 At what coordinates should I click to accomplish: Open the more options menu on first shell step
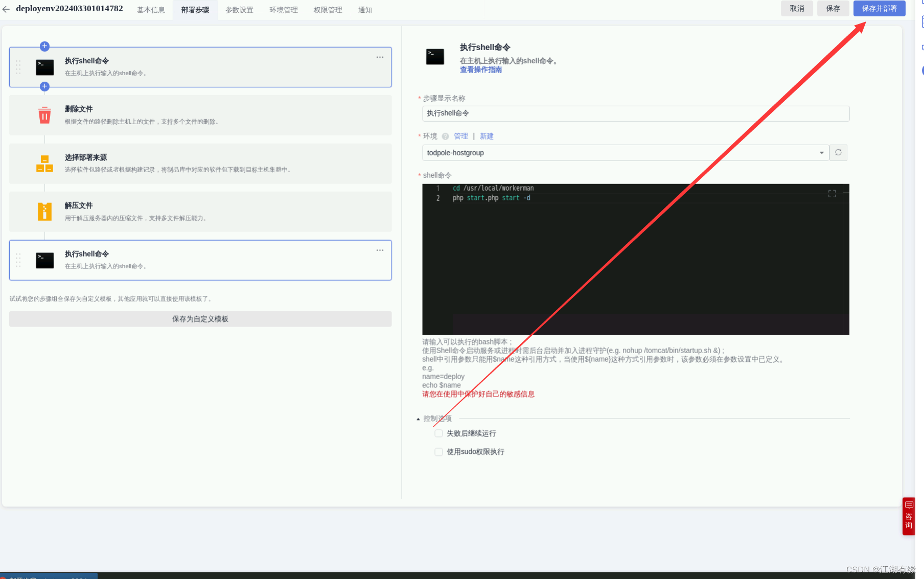(380, 57)
